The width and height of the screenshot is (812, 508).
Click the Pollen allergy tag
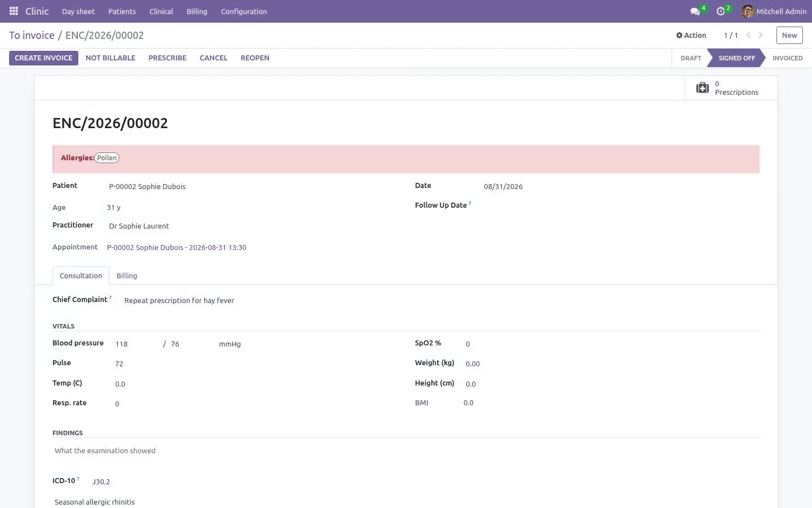pos(107,158)
